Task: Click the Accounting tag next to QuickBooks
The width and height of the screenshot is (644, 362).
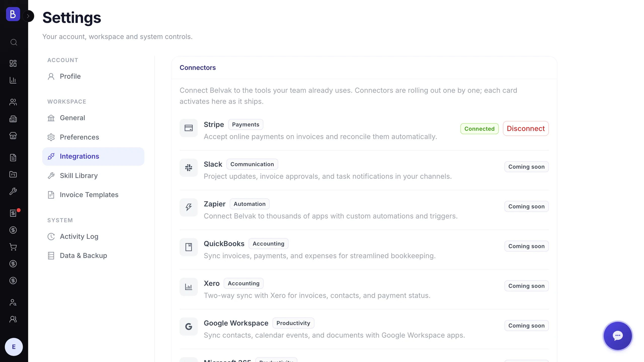Action: (268, 244)
